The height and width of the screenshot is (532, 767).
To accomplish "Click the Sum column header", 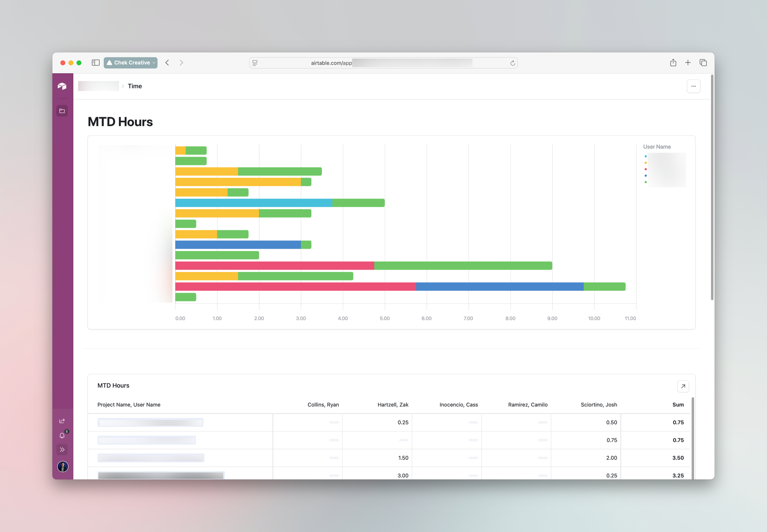I will click(678, 405).
